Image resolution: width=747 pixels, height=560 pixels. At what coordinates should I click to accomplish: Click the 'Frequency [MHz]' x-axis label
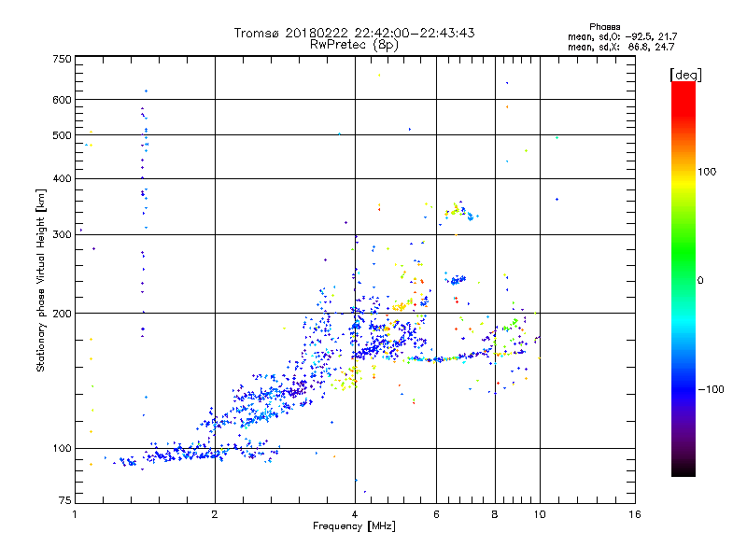(354, 526)
